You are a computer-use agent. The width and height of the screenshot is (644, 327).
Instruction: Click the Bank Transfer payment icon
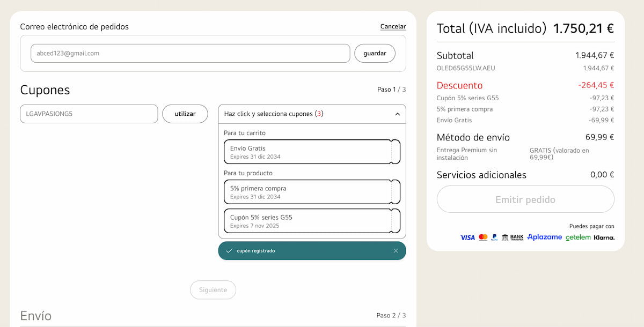(x=512, y=237)
